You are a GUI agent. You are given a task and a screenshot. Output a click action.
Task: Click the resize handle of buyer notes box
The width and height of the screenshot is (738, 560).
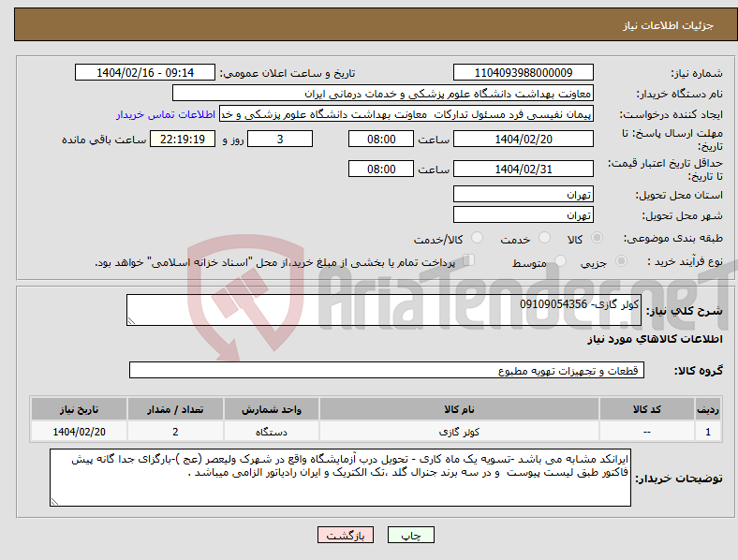pyautogui.click(x=54, y=502)
